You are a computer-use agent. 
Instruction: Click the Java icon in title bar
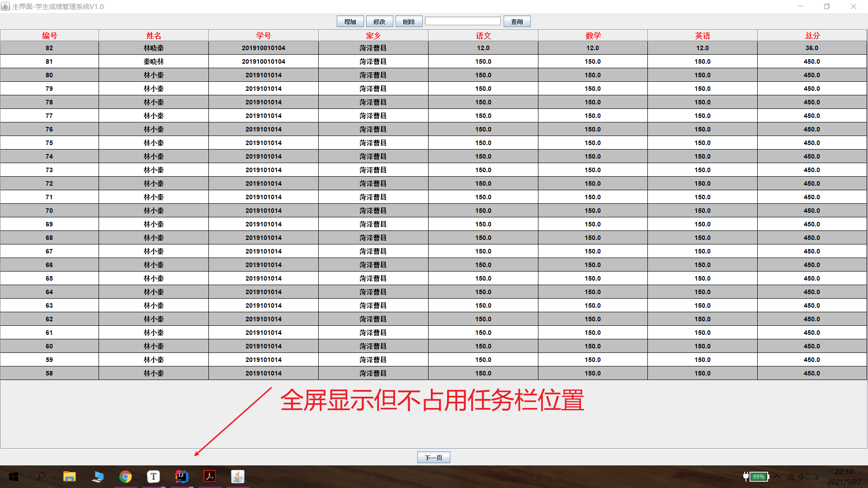click(x=5, y=6)
